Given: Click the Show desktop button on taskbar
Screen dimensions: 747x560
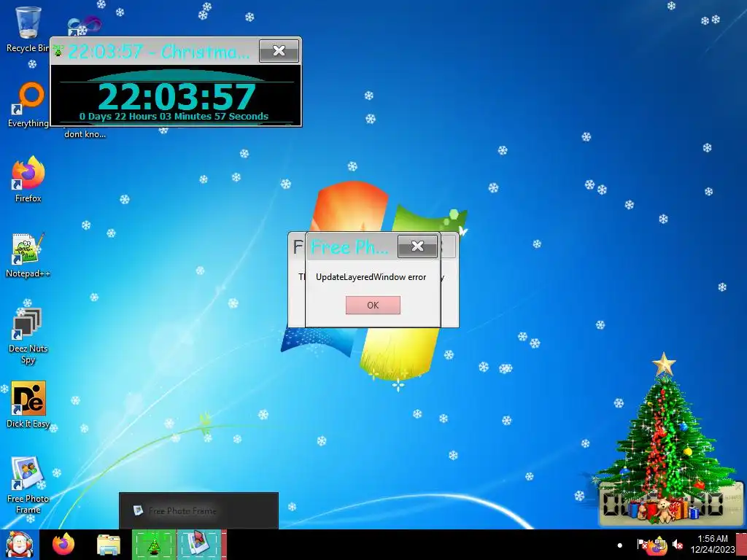Looking at the screenshot, I should (x=742, y=545).
